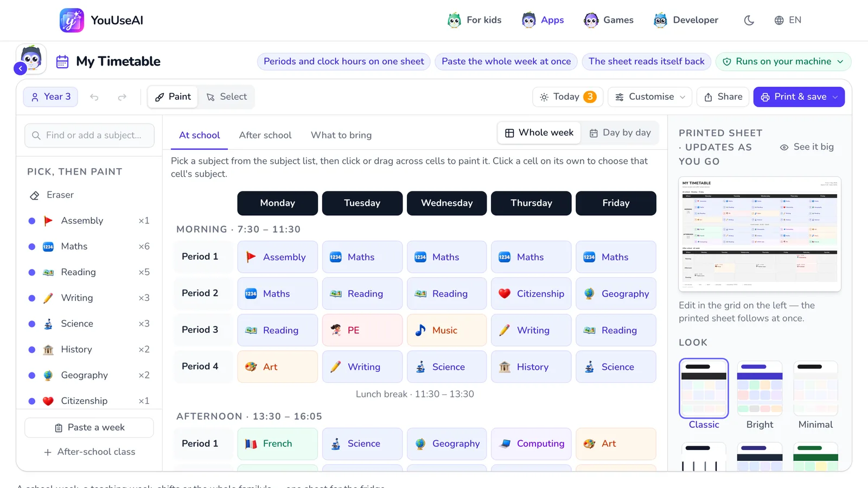This screenshot has width=868, height=488.
Task: Switch to Day by day view
Action: (x=620, y=133)
